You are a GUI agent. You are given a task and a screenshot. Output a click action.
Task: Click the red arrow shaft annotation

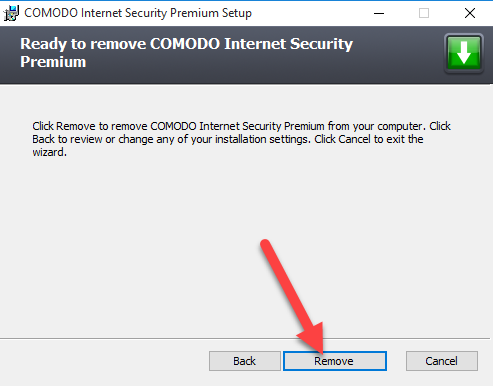point(287,287)
